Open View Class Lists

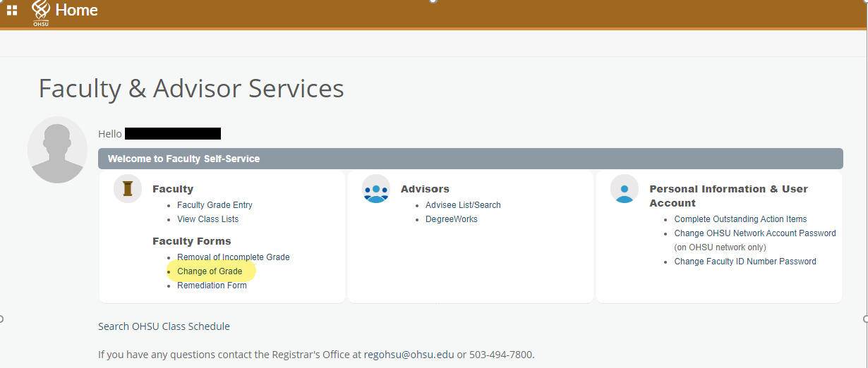coord(207,219)
